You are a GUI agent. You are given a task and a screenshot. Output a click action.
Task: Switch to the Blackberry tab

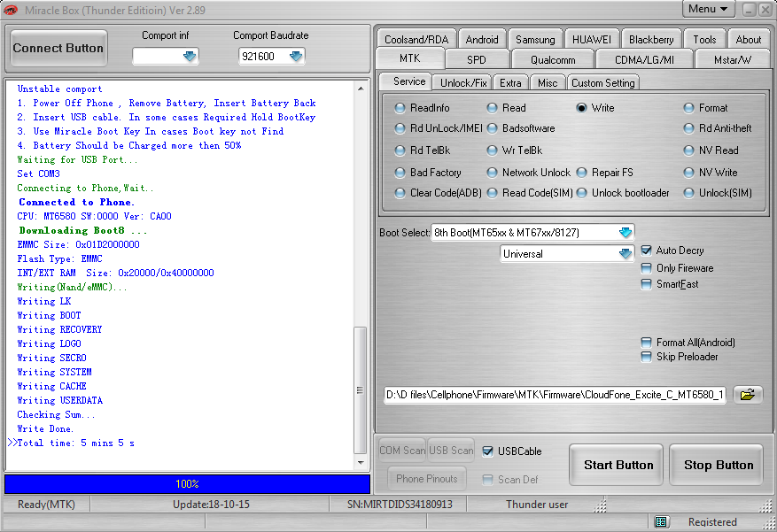(651, 40)
